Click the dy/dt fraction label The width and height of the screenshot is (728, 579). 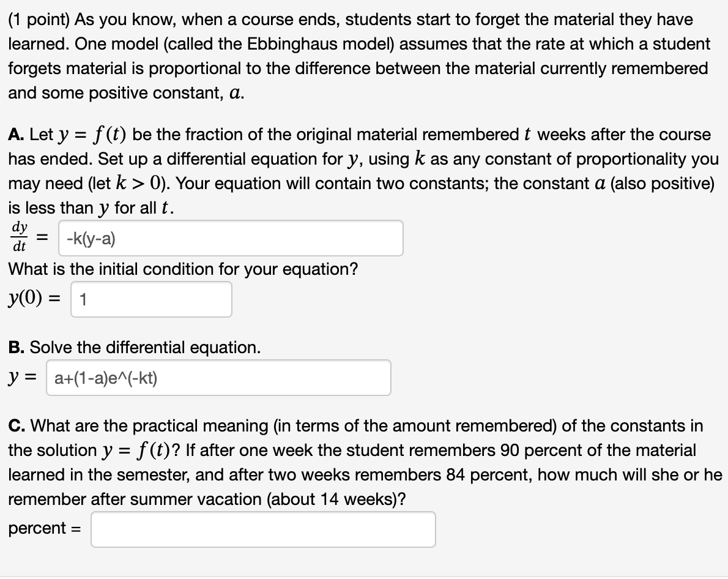(19, 237)
